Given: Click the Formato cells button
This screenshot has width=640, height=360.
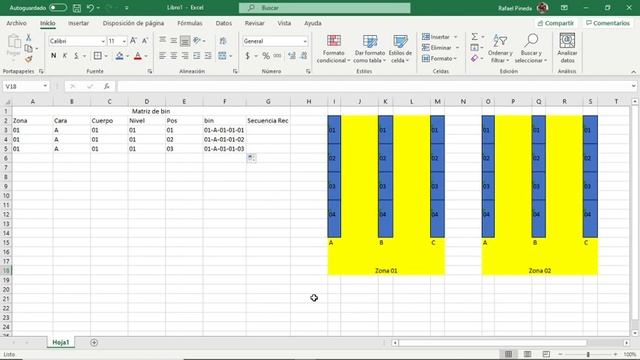Looking at the screenshot, I should tap(439, 59).
